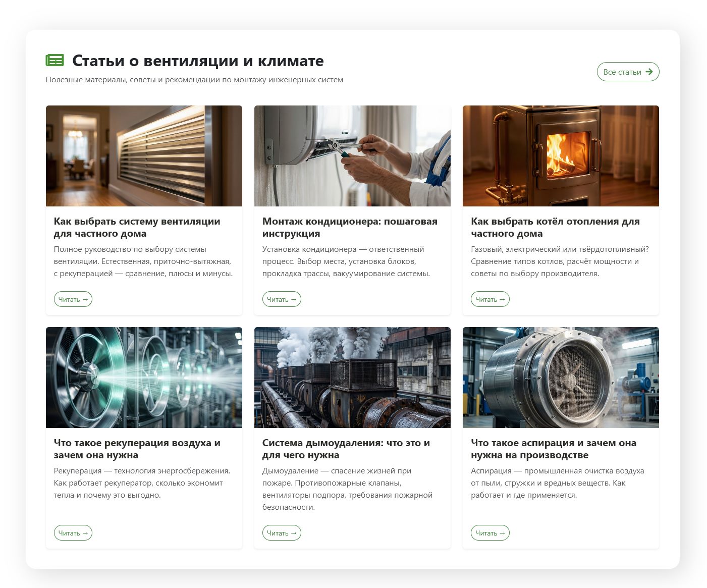Click the arrow icon in 'Все статьи' button
This screenshot has width=707, height=588.
[649, 72]
